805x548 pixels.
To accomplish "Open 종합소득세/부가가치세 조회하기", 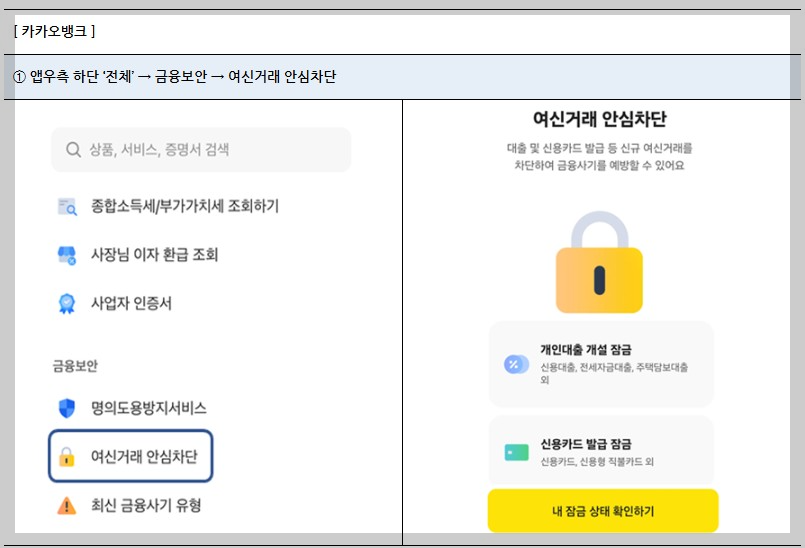I will click(185, 206).
